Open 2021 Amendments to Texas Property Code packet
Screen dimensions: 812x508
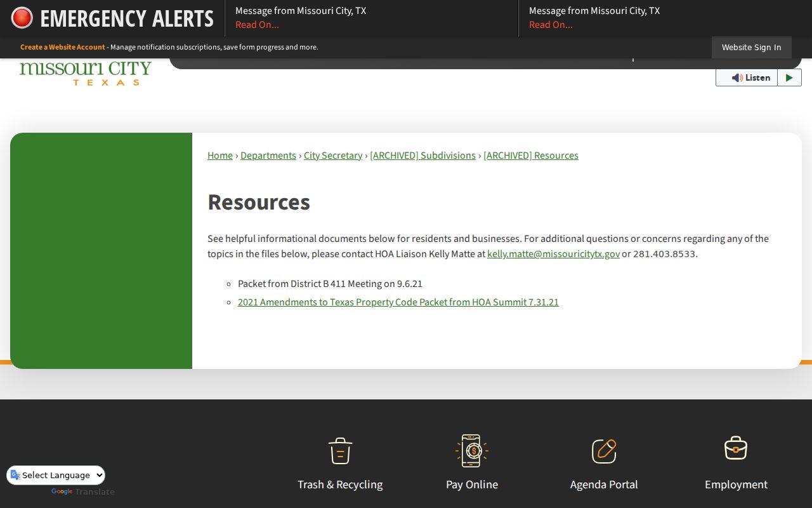coord(398,302)
